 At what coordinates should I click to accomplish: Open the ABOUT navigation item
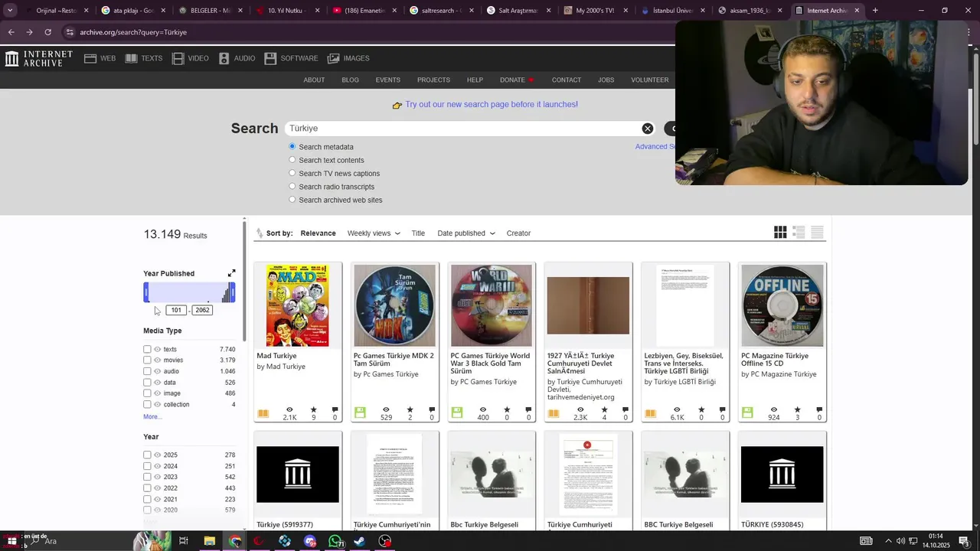[x=314, y=80]
